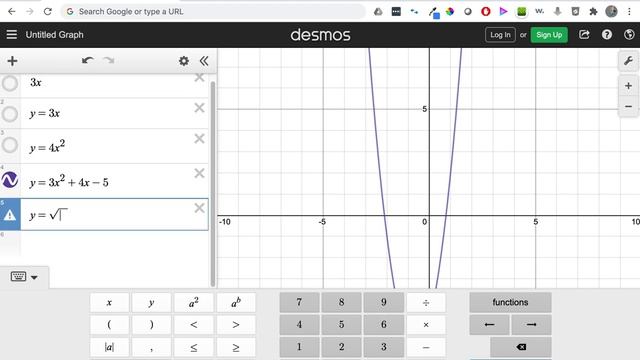640x360 pixels.
Task: Toggle visibility of y = 3x
Action: pyautogui.click(x=10, y=114)
